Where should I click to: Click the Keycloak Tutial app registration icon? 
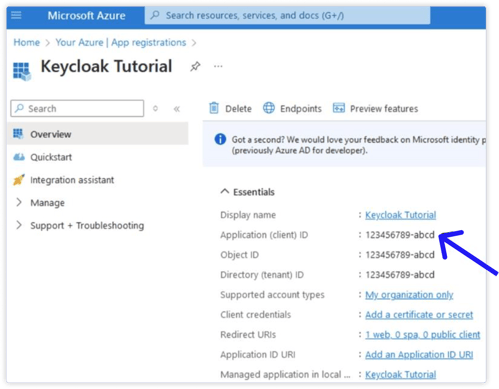coord(22,71)
